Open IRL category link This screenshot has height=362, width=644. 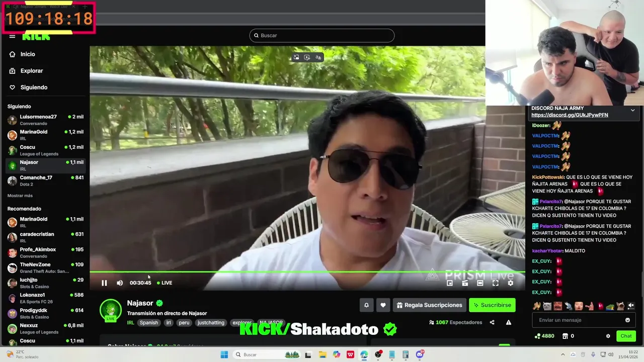coord(130,323)
